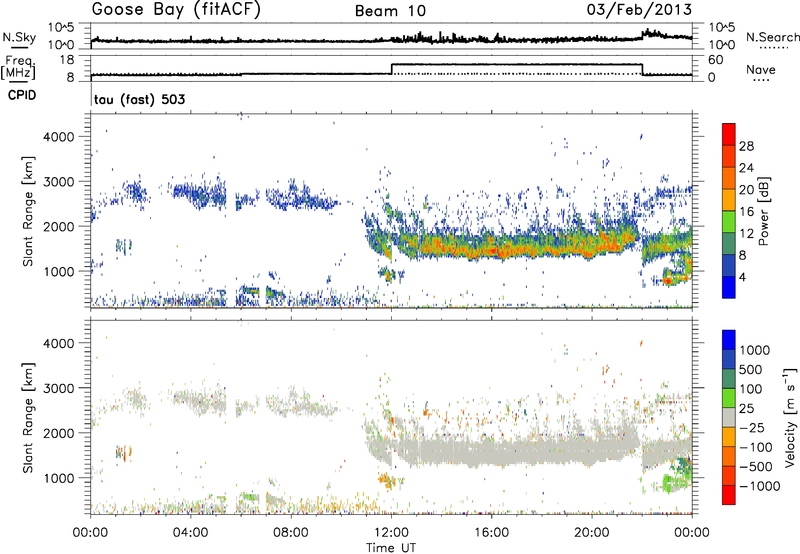The image size is (800, 554).
Task: Click the "2000" tick of the power panel
Action: [58, 226]
